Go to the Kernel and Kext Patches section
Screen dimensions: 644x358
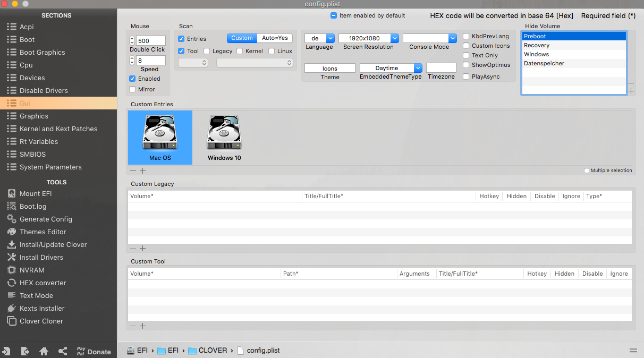(58, 129)
